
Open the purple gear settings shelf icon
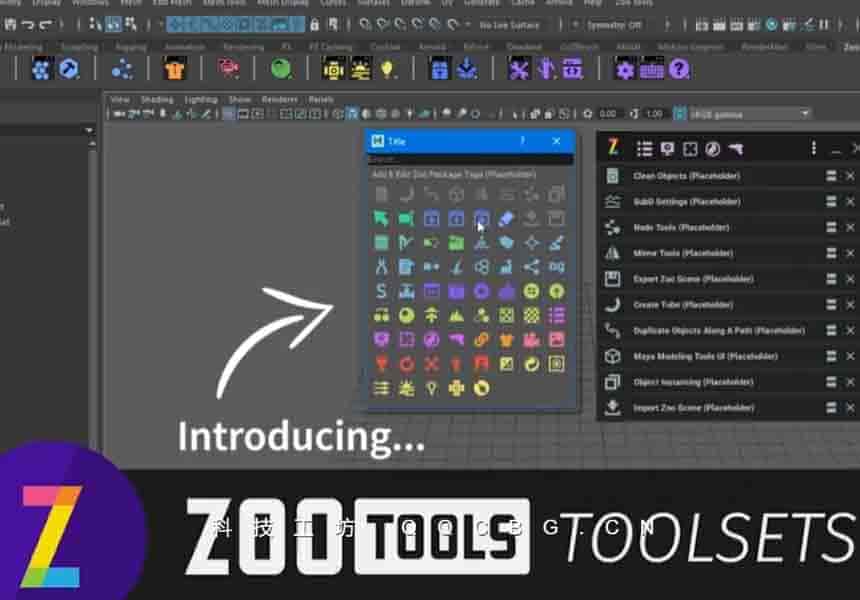point(625,70)
